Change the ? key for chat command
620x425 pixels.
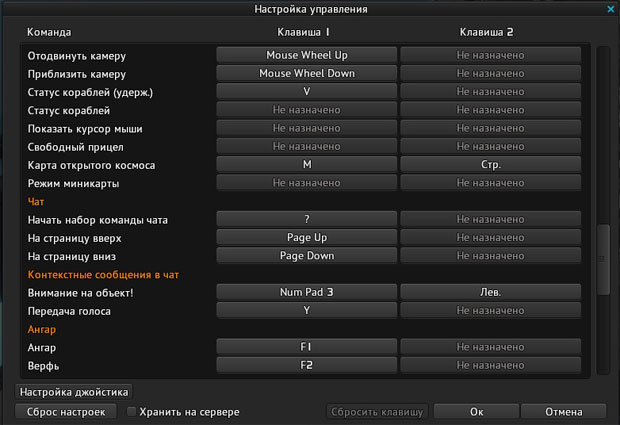(x=307, y=219)
